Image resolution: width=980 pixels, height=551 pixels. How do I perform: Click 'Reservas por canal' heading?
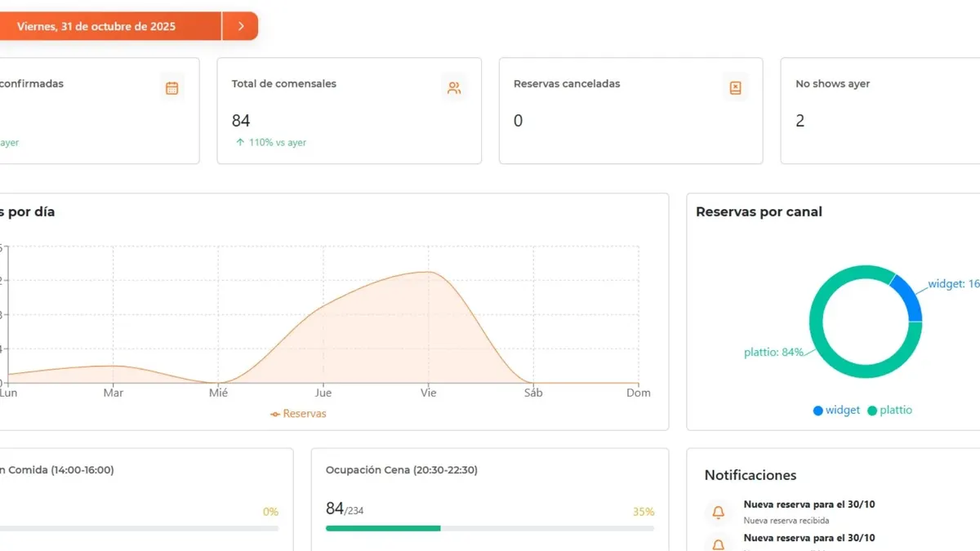[759, 212]
